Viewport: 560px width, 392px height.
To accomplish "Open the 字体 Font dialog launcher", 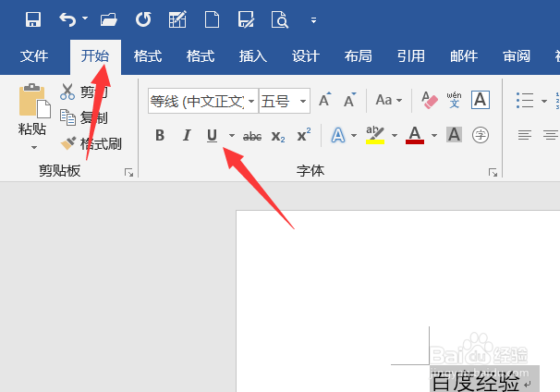I will coord(493,173).
